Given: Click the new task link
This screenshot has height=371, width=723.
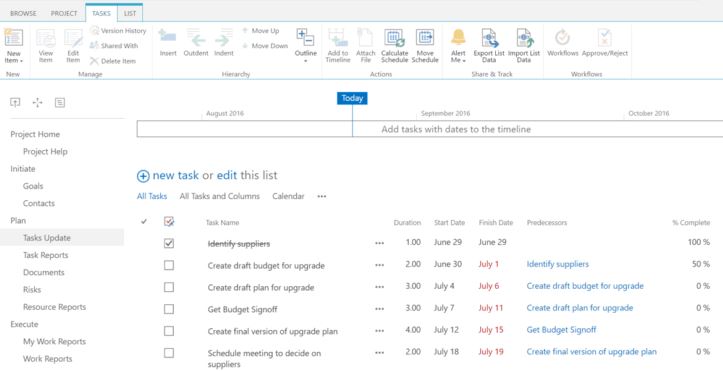Looking at the screenshot, I should [176, 176].
